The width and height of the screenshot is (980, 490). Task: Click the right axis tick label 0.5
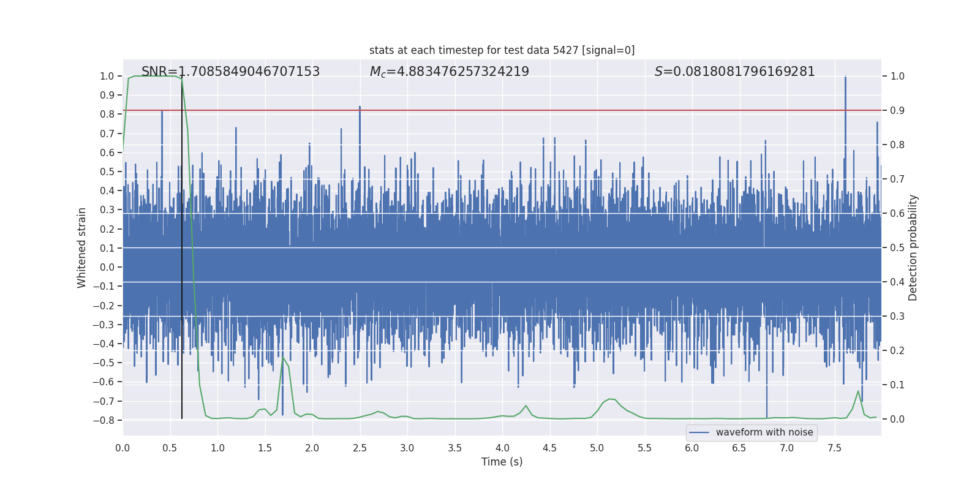897,247
